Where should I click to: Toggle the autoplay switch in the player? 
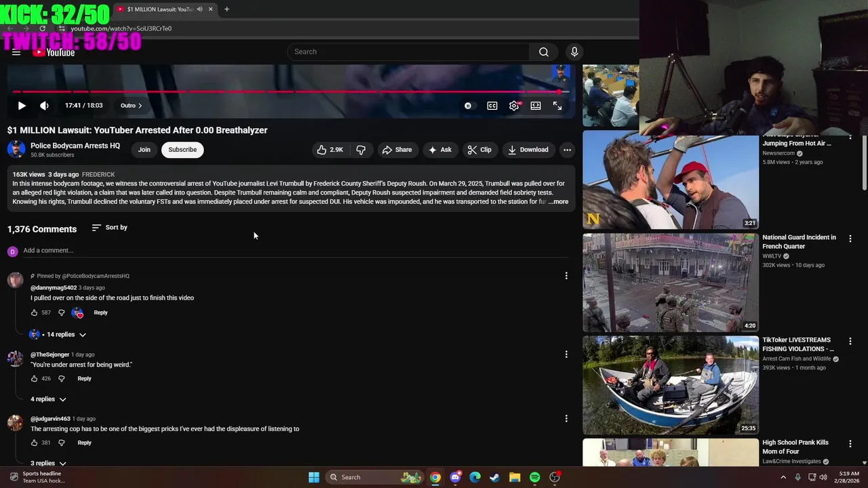[468, 106]
